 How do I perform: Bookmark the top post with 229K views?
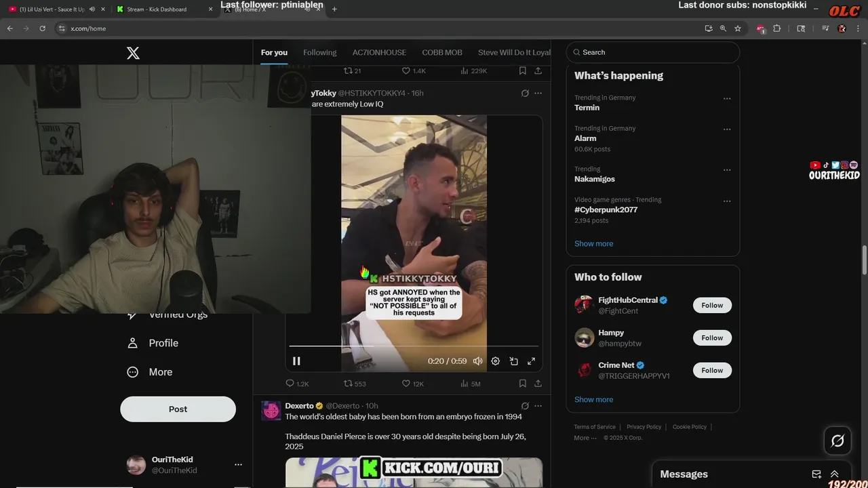point(522,70)
